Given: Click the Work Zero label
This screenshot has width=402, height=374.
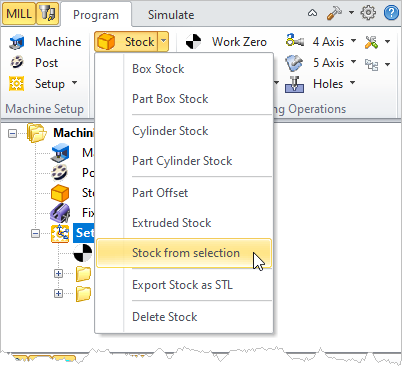Looking at the screenshot, I should [239, 42].
